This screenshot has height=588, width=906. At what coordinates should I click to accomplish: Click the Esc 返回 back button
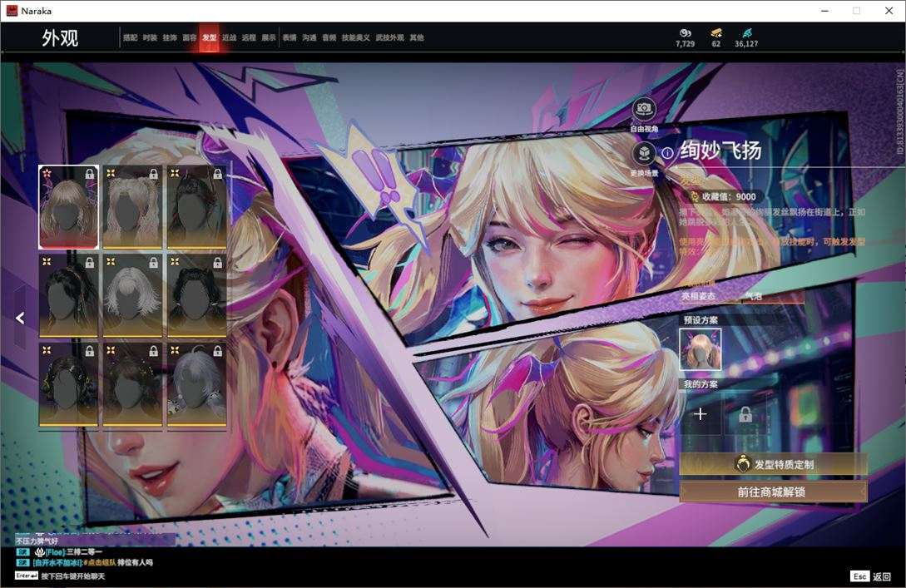point(871,576)
